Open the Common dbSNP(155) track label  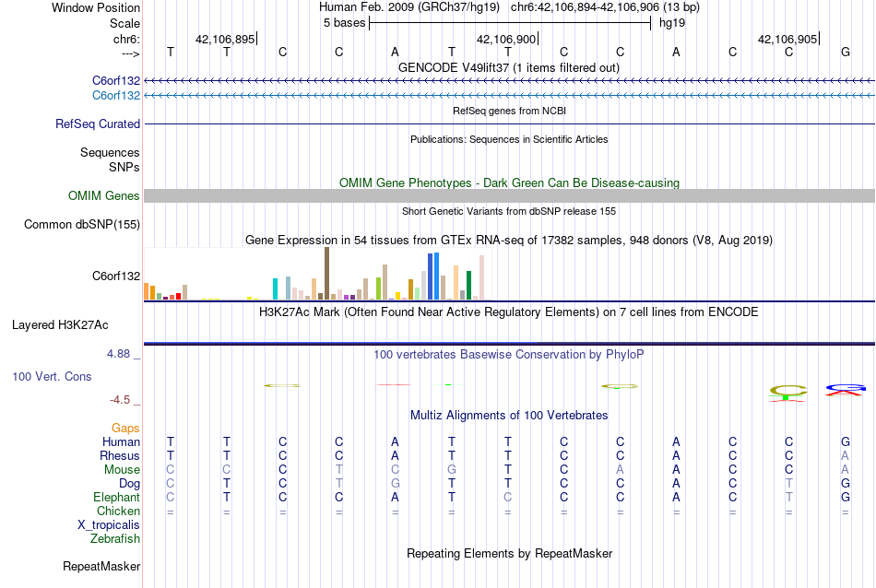82,225
